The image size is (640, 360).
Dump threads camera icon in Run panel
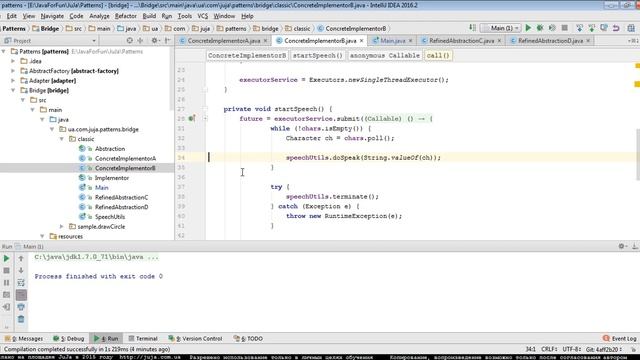click(6, 295)
